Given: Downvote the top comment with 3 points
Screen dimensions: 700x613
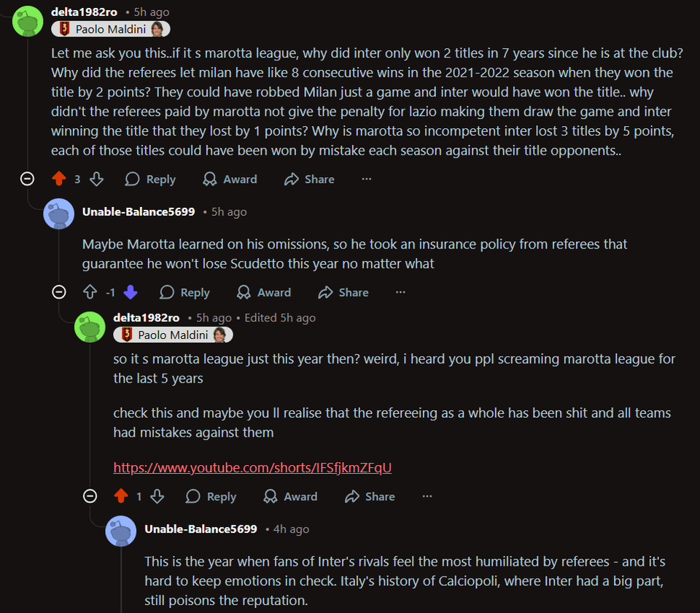Looking at the screenshot, I should pos(96,179).
